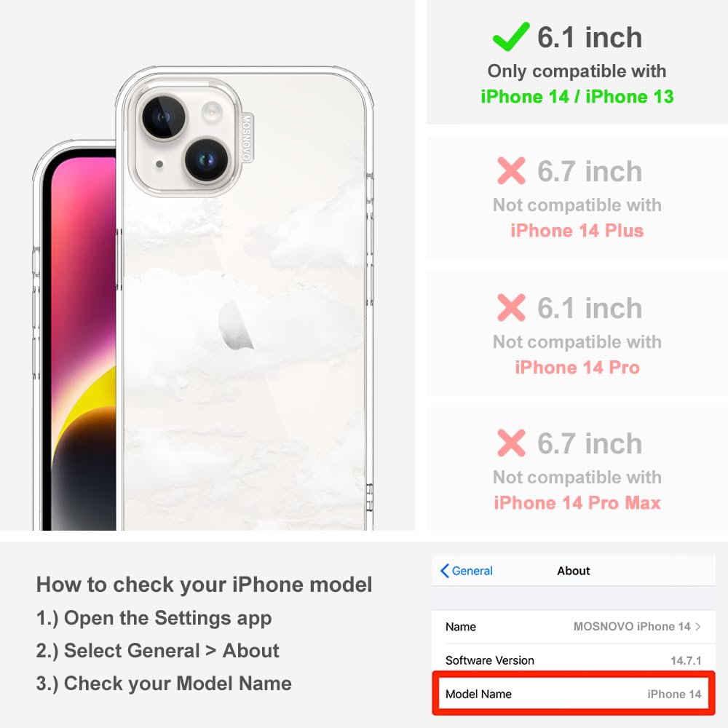Viewport: 728px width, 728px height.
Task: Select the Software Version row
Action: click(574, 660)
